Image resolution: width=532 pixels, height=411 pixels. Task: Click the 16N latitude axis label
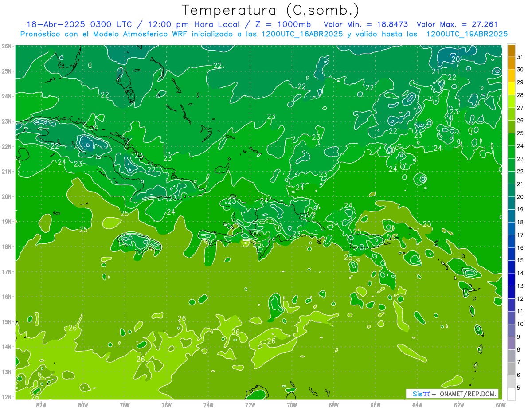(x=7, y=297)
